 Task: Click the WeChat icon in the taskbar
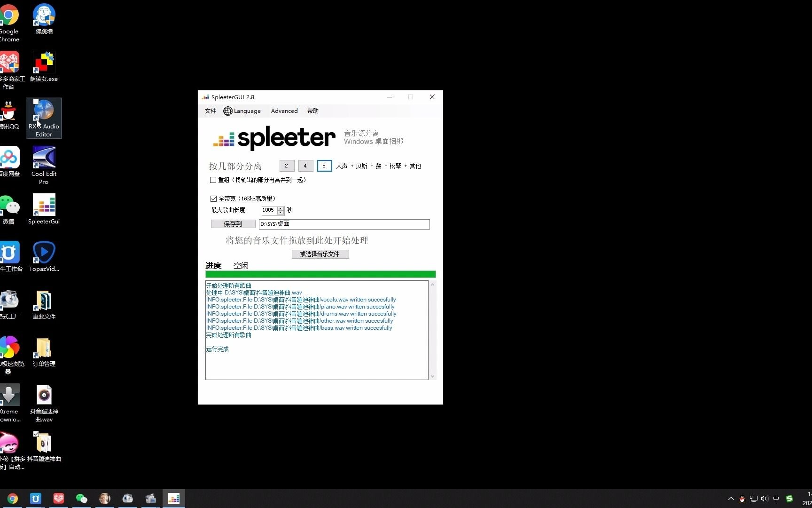(81, 499)
